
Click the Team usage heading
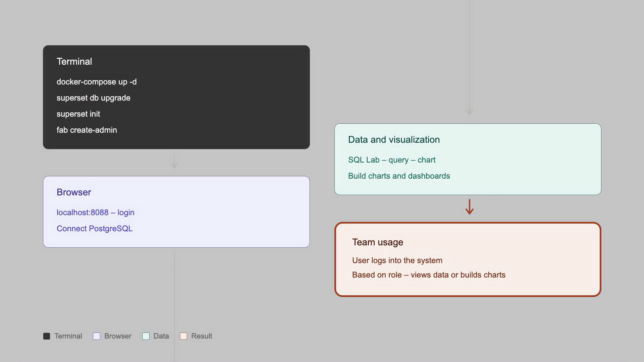377,242
